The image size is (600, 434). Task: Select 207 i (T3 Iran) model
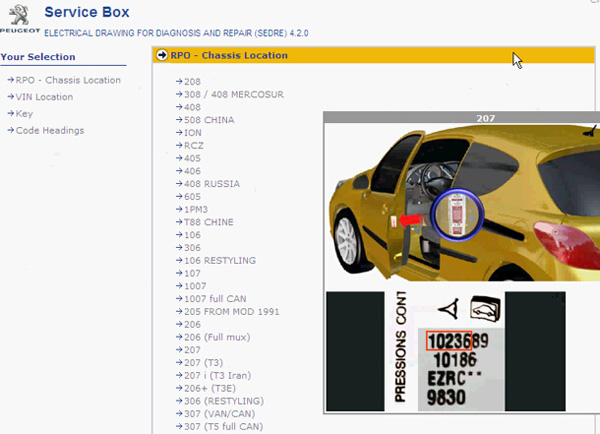coord(217,375)
